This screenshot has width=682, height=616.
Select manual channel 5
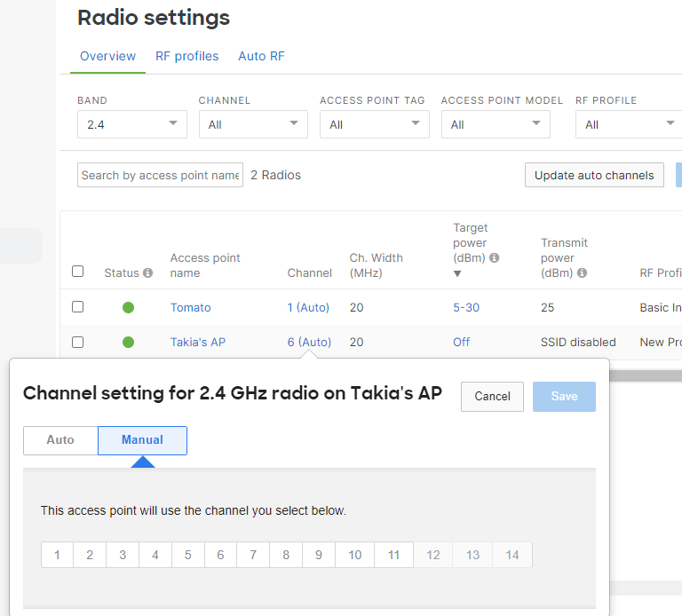coord(188,555)
